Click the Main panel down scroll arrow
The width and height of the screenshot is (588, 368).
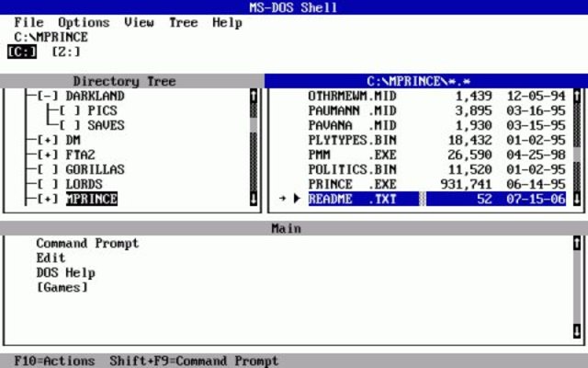coord(577,331)
